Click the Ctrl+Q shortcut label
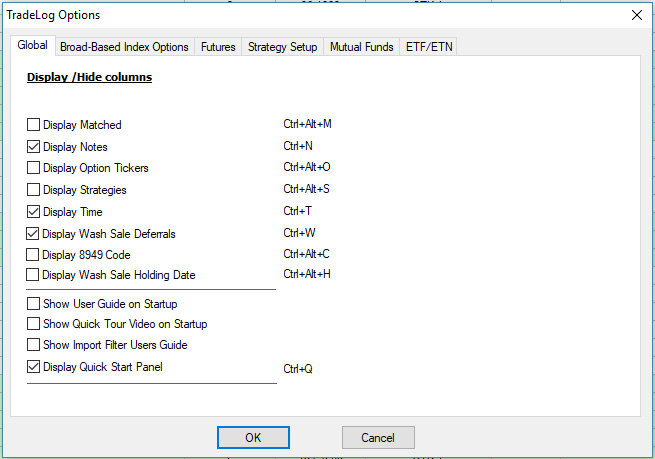 (x=298, y=369)
